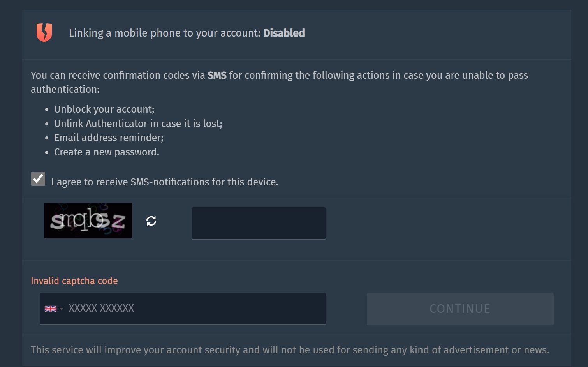Focus the captcha code input field
588x367 pixels.
click(x=259, y=223)
